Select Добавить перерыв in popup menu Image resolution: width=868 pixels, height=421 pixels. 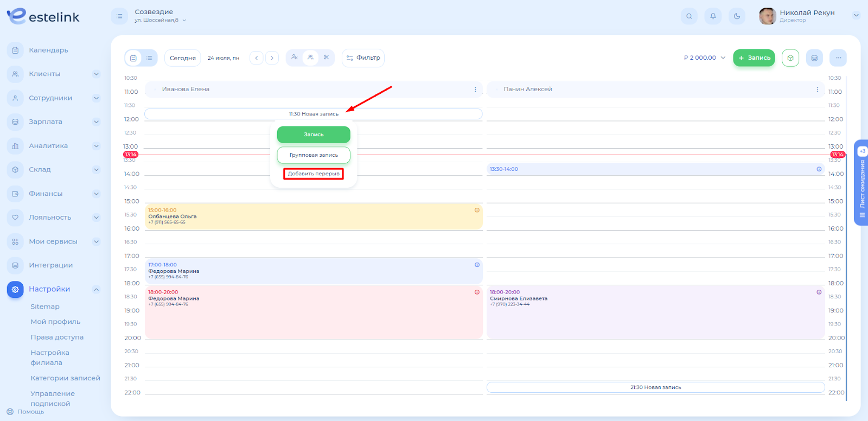click(x=314, y=174)
